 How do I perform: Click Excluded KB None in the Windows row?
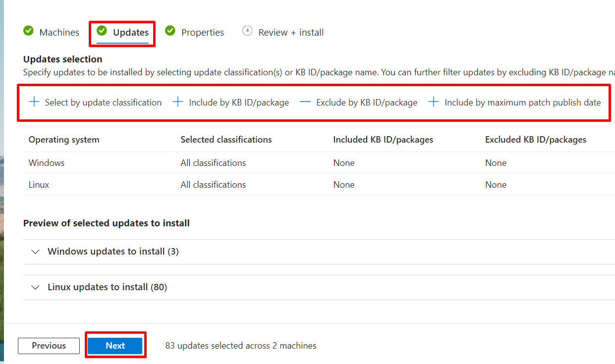496,163
